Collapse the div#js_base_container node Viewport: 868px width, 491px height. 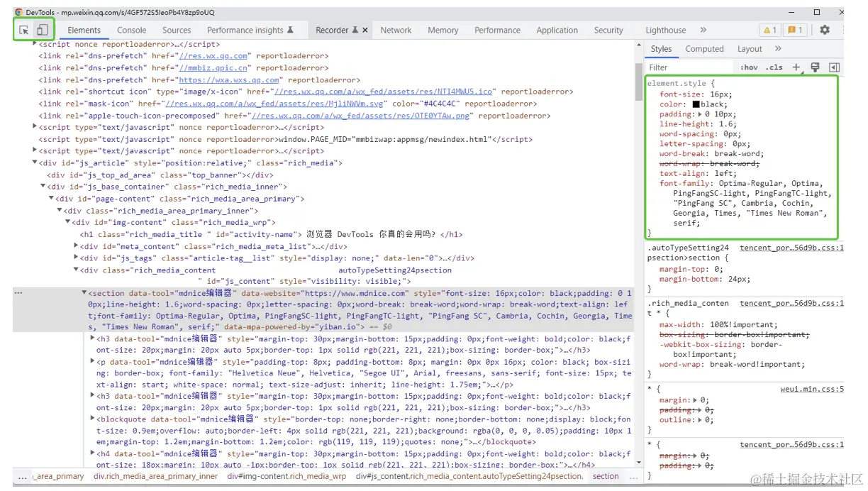pos(43,187)
